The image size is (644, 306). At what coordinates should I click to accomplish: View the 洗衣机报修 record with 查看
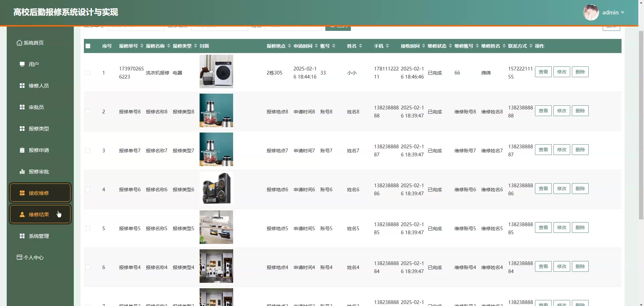[543, 72]
